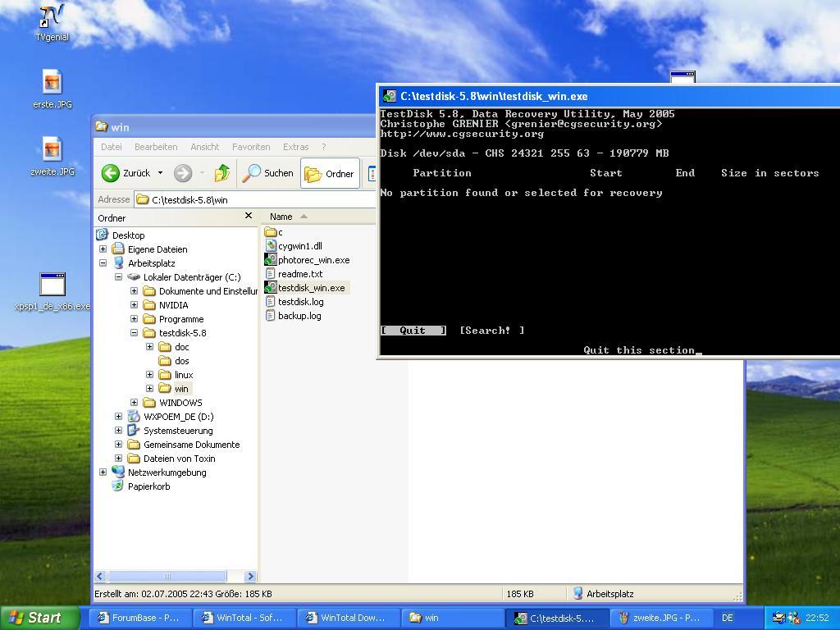Select backup.log in the file list

click(293, 316)
